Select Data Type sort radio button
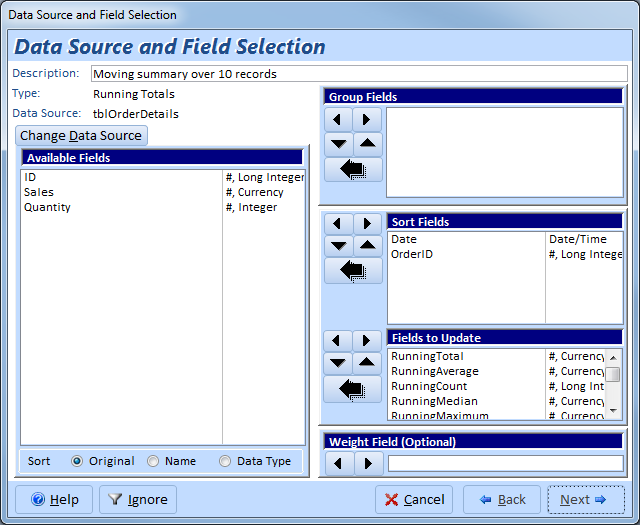 225,461
